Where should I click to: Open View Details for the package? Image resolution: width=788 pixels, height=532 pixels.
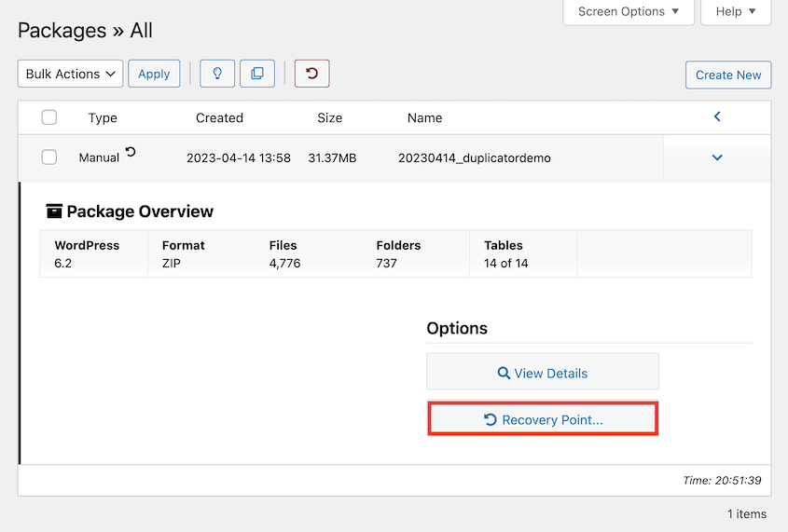pyautogui.click(x=543, y=372)
